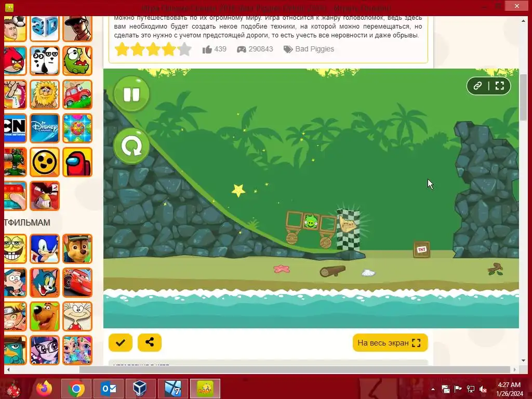Show hidden system tray icons

433,389
